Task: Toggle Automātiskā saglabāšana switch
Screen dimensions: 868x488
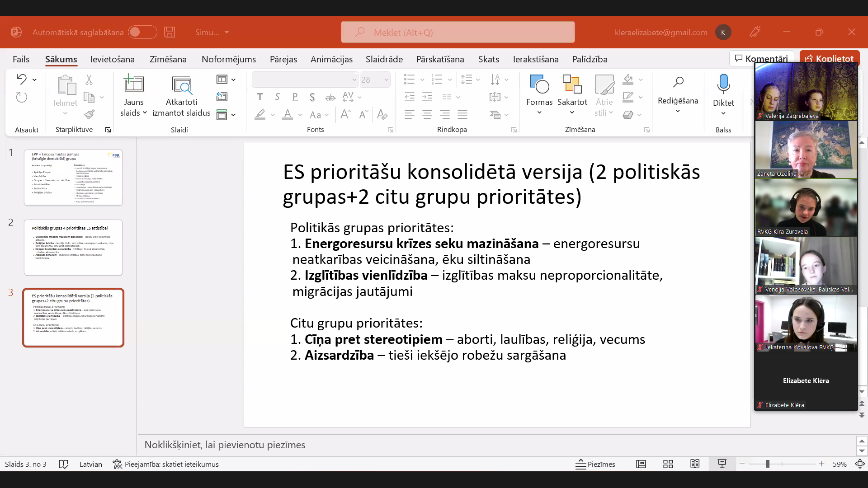Action: [x=142, y=32]
